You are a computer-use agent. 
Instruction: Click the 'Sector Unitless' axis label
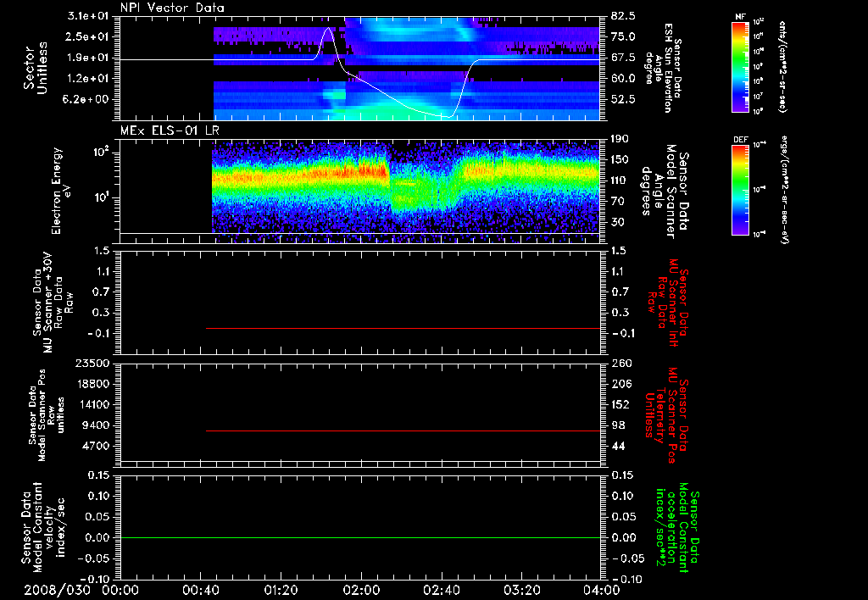pyautogui.click(x=36, y=68)
